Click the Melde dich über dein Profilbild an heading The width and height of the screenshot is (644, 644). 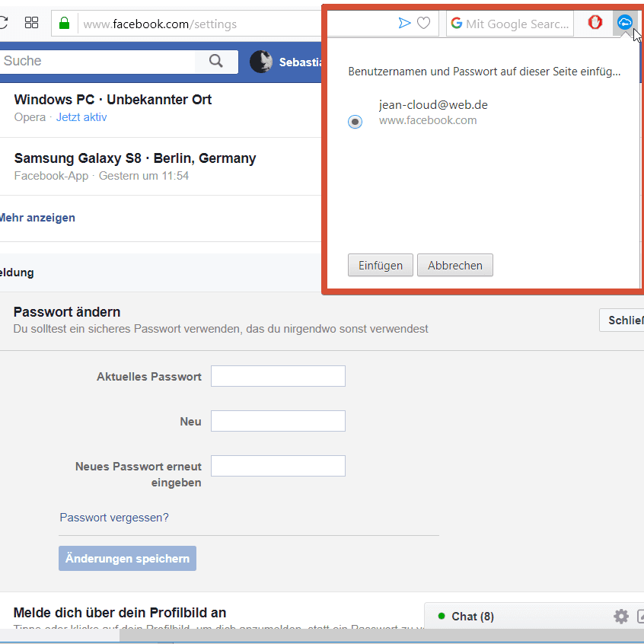coord(120,612)
